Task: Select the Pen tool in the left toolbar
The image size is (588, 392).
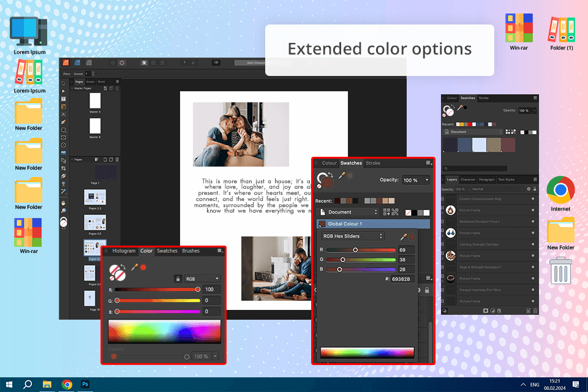Action: click(x=63, y=122)
